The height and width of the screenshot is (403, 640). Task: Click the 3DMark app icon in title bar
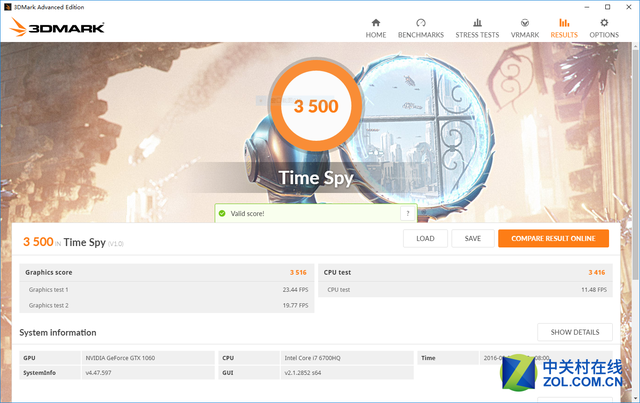(x=6, y=6)
